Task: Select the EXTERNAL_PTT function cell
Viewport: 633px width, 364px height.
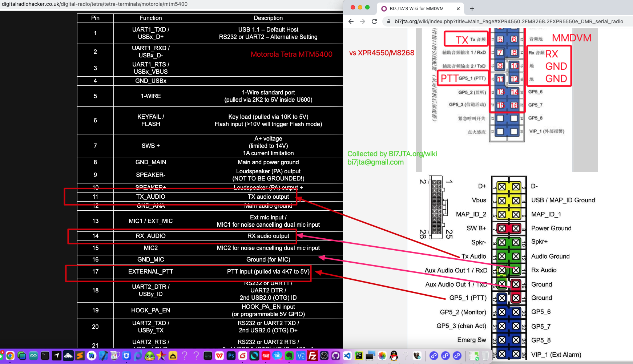Action: click(x=150, y=271)
